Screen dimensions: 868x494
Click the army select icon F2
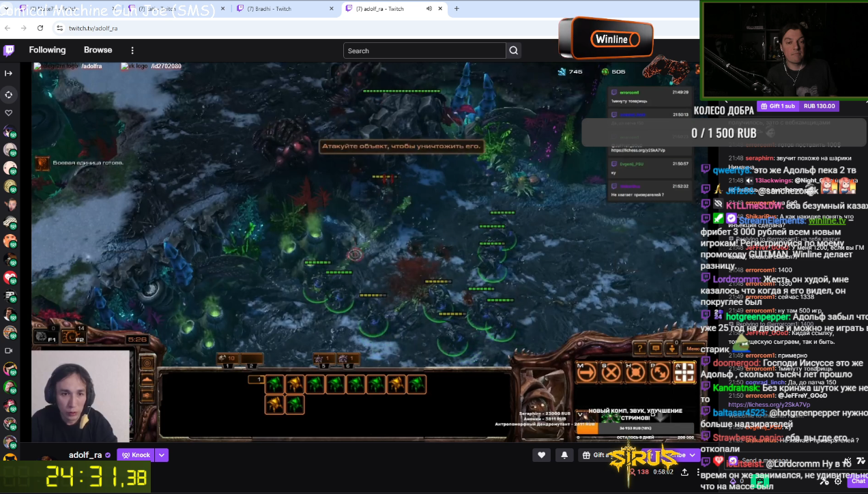pyautogui.click(x=73, y=336)
